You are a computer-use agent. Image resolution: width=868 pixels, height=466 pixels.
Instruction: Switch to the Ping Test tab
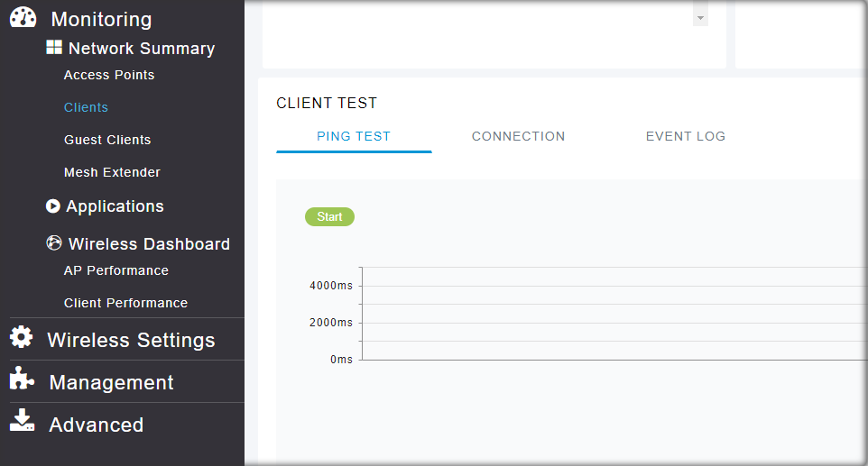coord(354,137)
